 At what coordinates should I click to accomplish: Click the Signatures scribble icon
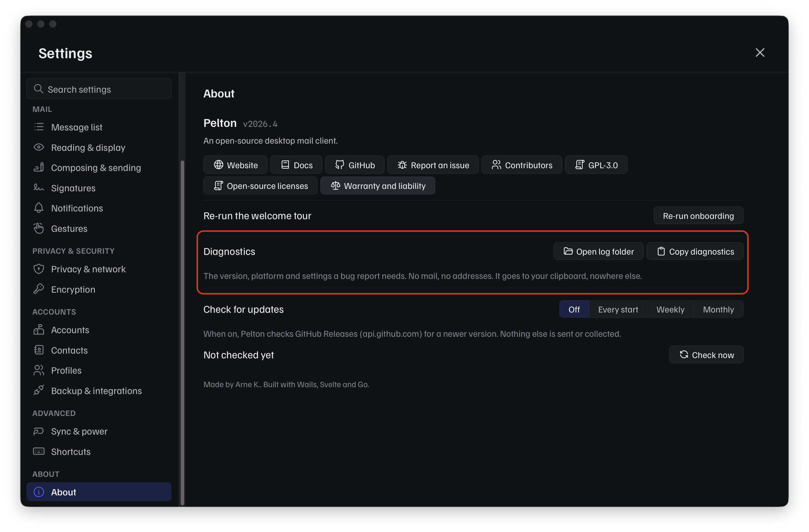[x=39, y=187]
